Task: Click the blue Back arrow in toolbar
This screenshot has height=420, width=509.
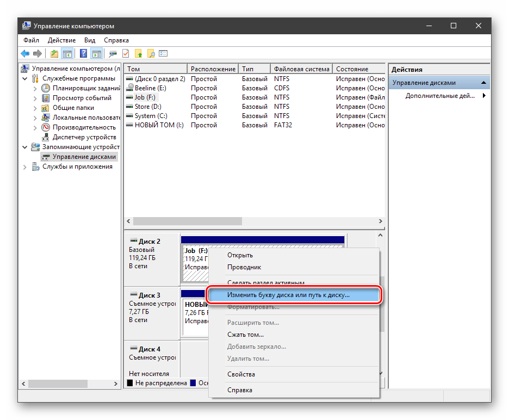Action: point(25,54)
